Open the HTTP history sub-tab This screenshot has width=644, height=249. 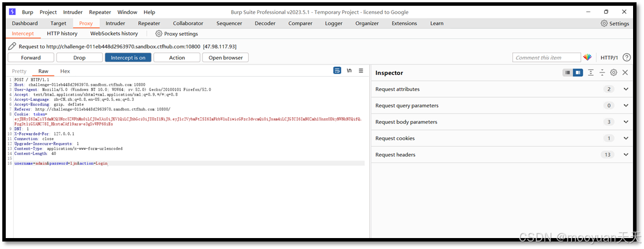point(62,34)
